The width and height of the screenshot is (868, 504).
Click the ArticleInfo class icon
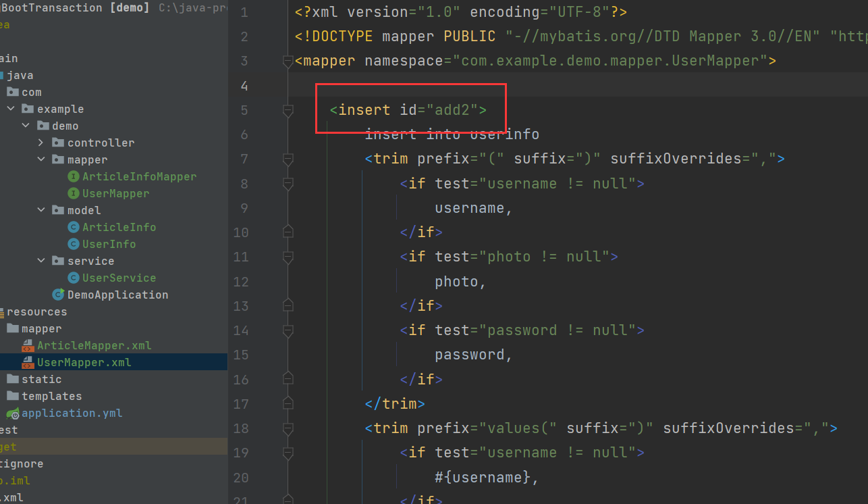point(74,227)
